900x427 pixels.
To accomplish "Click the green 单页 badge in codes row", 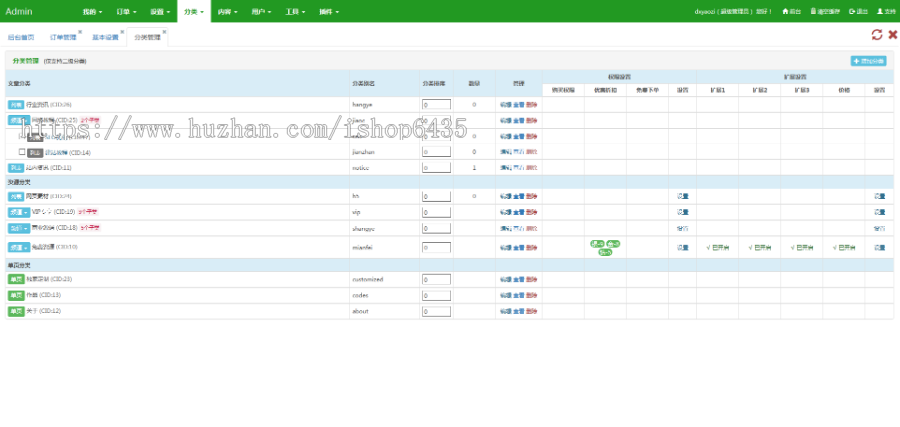I will (x=16, y=295).
